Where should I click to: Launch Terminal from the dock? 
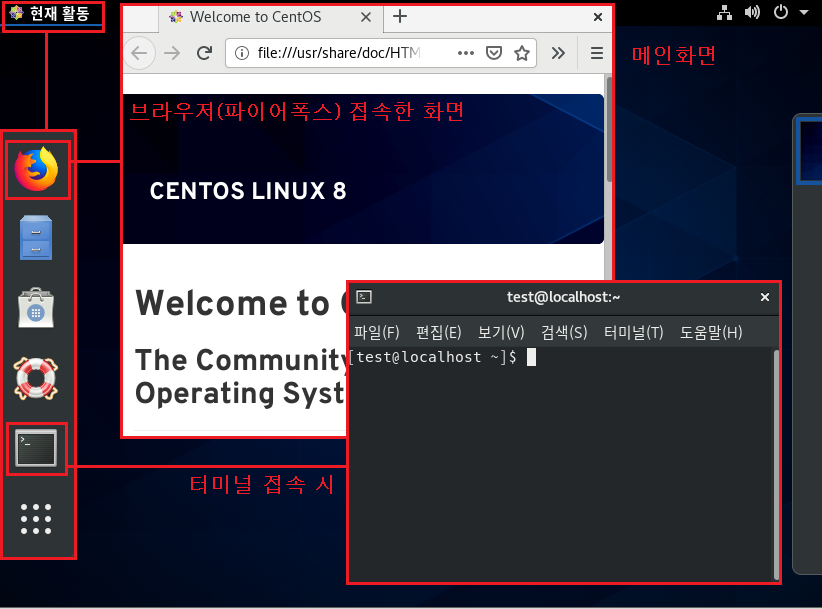(36, 448)
